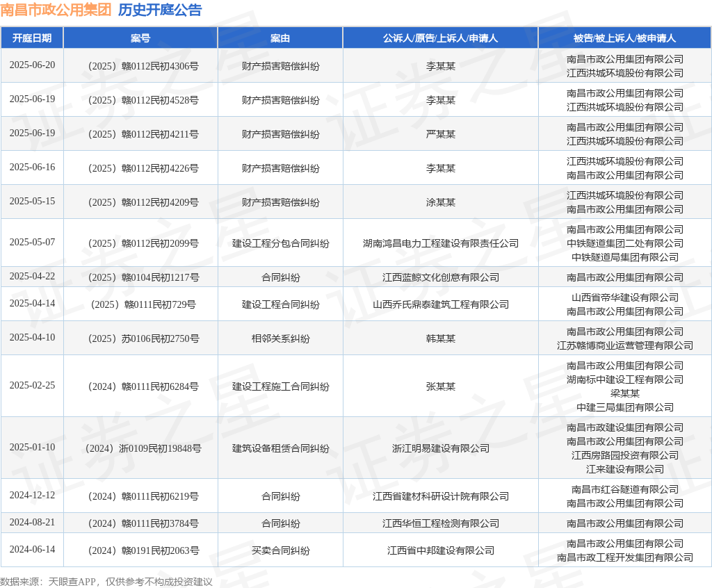
Task: Select the 案由 column header
Action: 280,38
